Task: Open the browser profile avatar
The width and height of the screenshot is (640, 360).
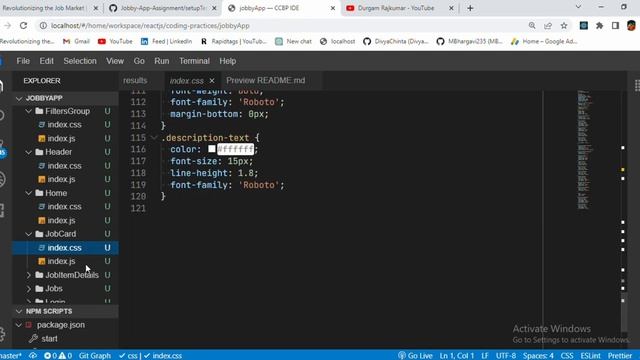Action: pyautogui.click(x=631, y=25)
